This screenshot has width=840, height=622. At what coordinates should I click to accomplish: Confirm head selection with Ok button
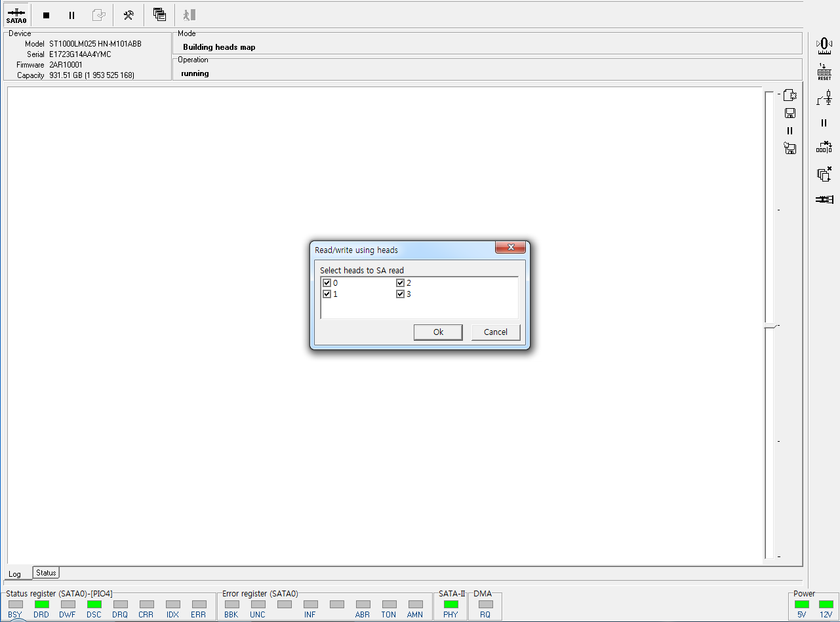438,332
